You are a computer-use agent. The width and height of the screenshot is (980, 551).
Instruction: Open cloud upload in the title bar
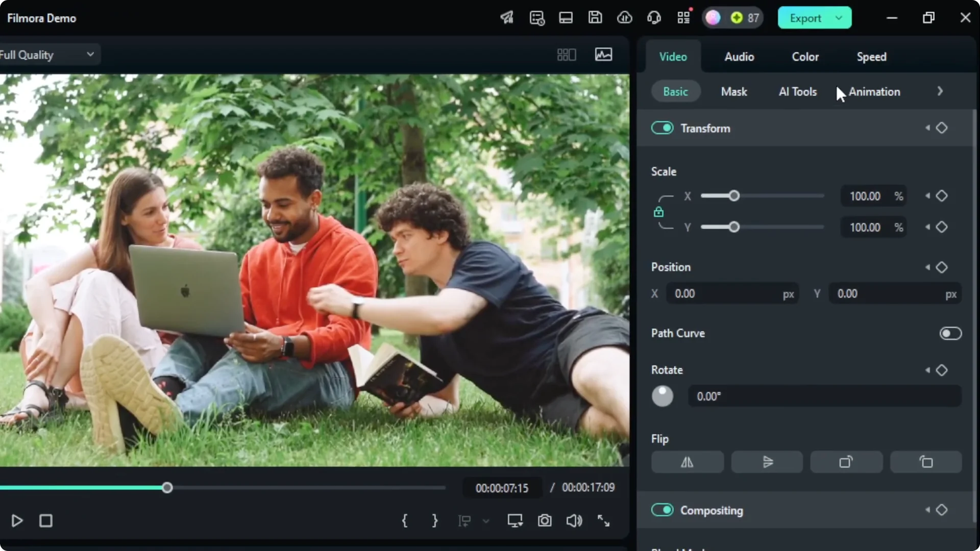pos(624,17)
